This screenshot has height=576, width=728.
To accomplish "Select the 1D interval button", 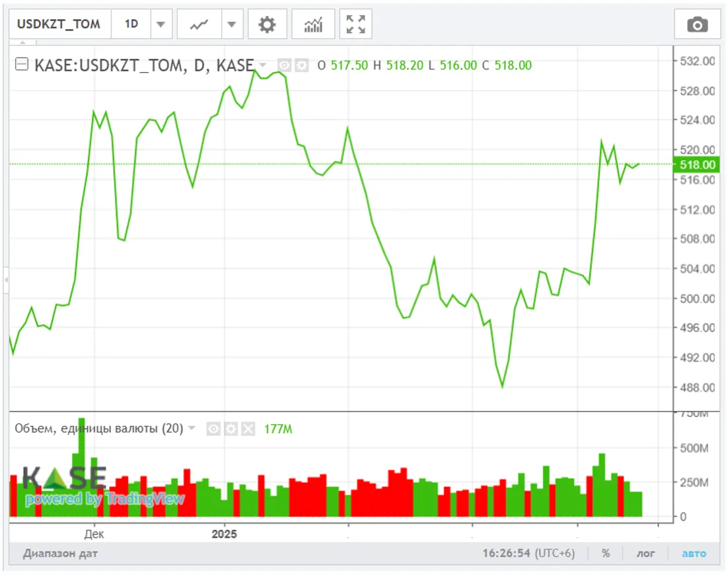I will [x=131, y=24].
